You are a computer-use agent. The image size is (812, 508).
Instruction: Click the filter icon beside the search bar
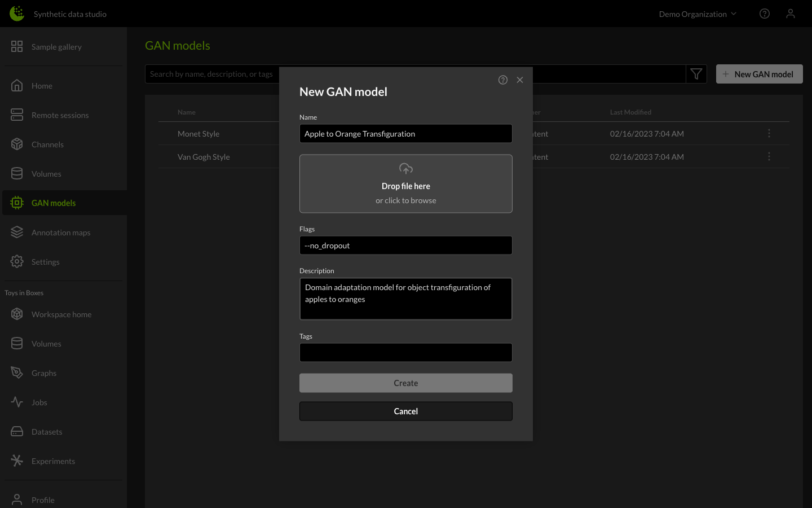pyautogui.click(x=696, y=73)
